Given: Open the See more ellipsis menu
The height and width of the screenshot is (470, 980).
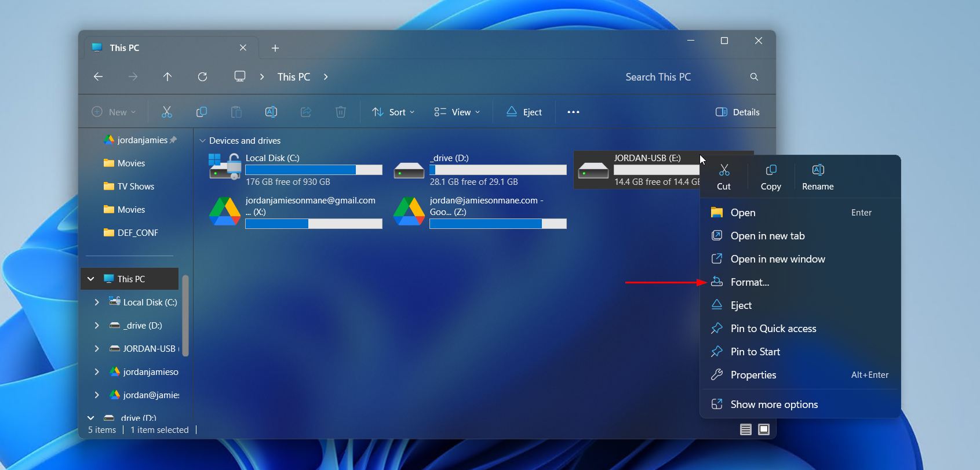Looking at the screenshot, I should click(x=573, y=112).
